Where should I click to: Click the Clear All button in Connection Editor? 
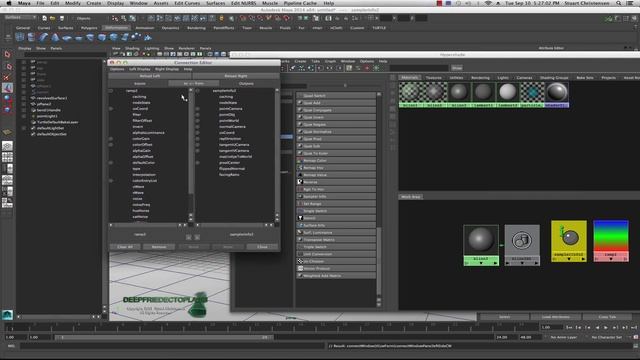[x=125, y=247]
